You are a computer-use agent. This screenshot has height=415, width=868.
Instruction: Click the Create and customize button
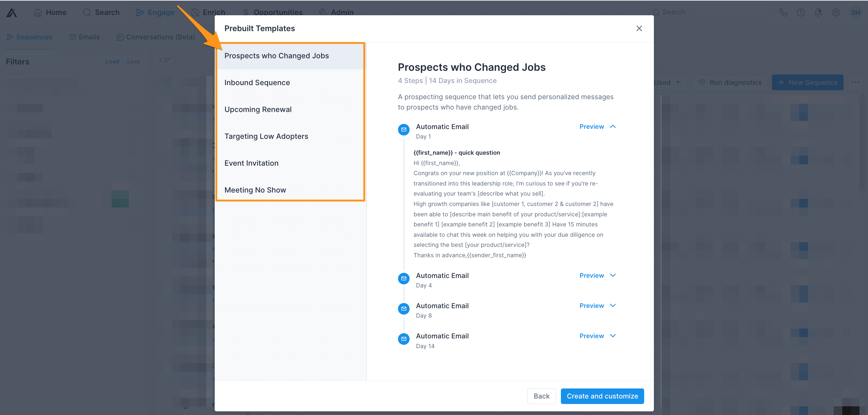click(x=602, y=396)
